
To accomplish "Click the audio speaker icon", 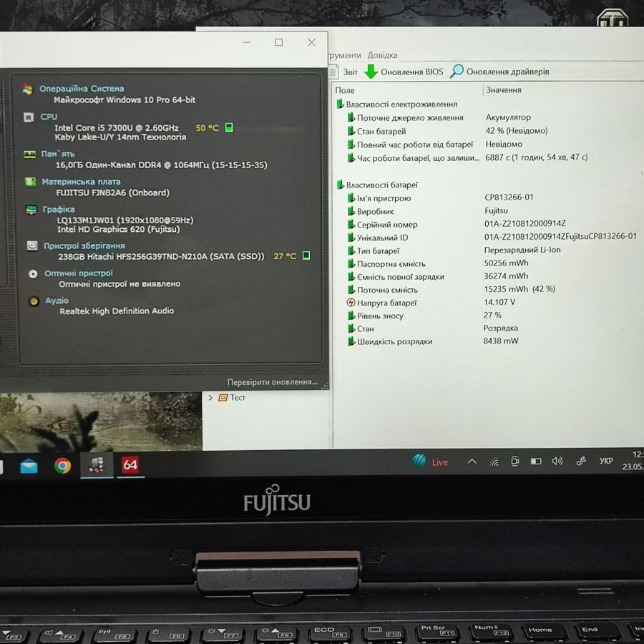I will click(x=34, y=301).
